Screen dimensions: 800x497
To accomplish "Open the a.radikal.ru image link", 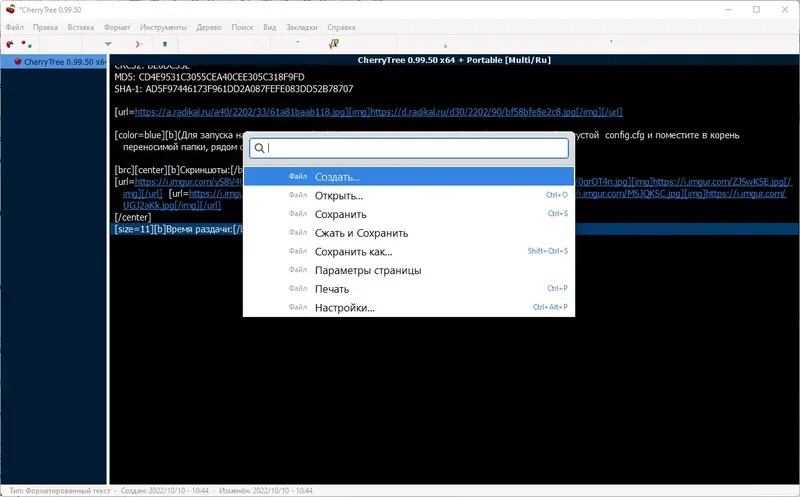I will [241, 112].
